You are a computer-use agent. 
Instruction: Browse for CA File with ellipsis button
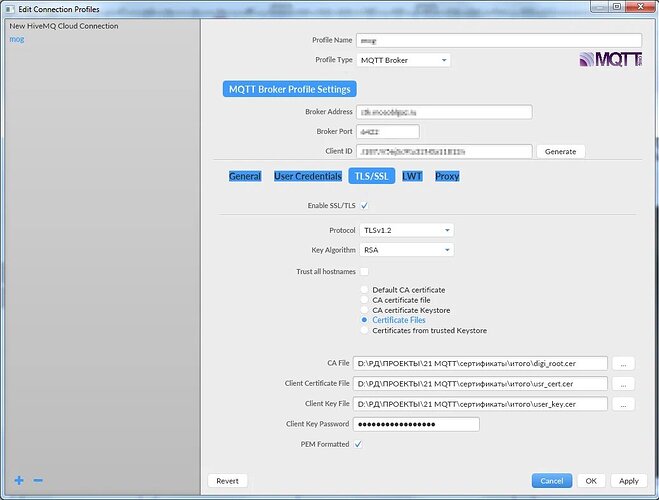tap(623, 363)
